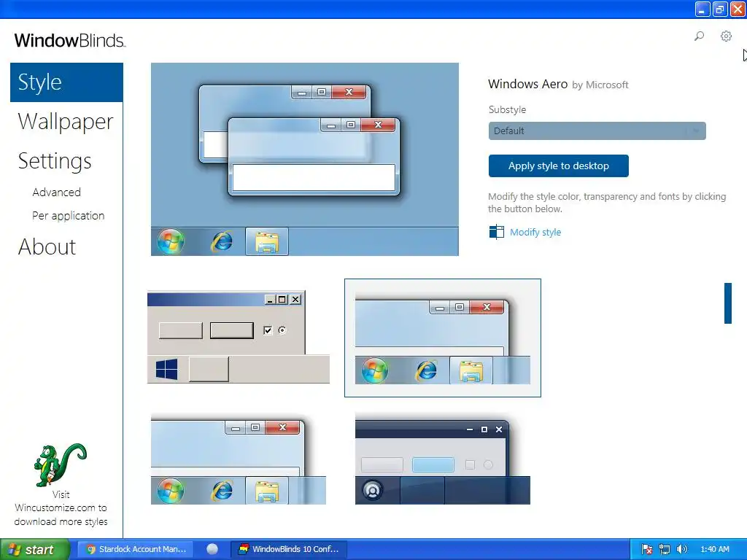Click the Modify style link

[535, 233]
